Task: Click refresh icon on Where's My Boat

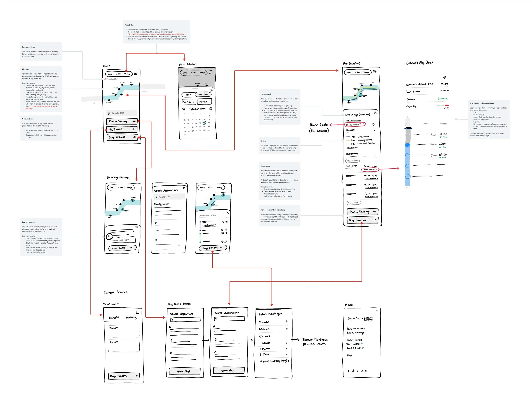Action: click(x=445, y=77)
